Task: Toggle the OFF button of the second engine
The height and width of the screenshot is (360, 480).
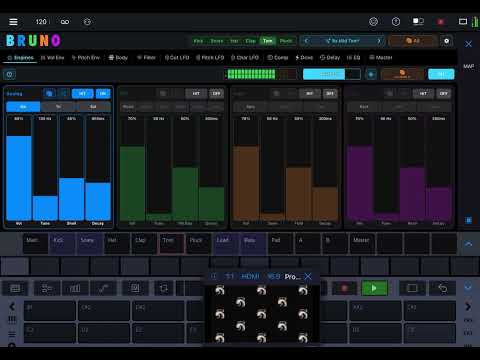Action: pos(217,94)
